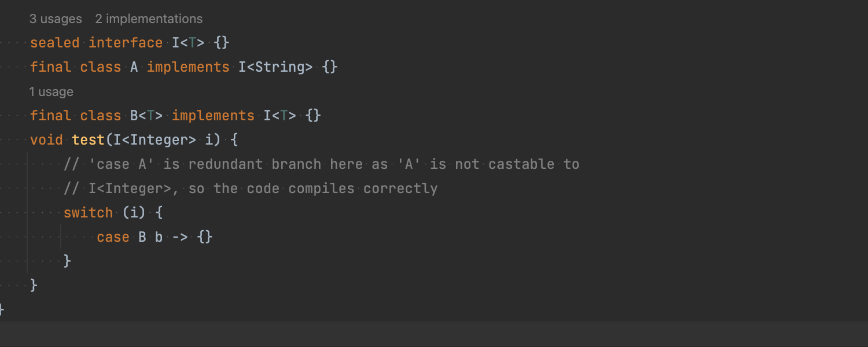Click the "void" return type keyword
The width and height of the screenshot is (868, 347).
click(x=46, y=141)
